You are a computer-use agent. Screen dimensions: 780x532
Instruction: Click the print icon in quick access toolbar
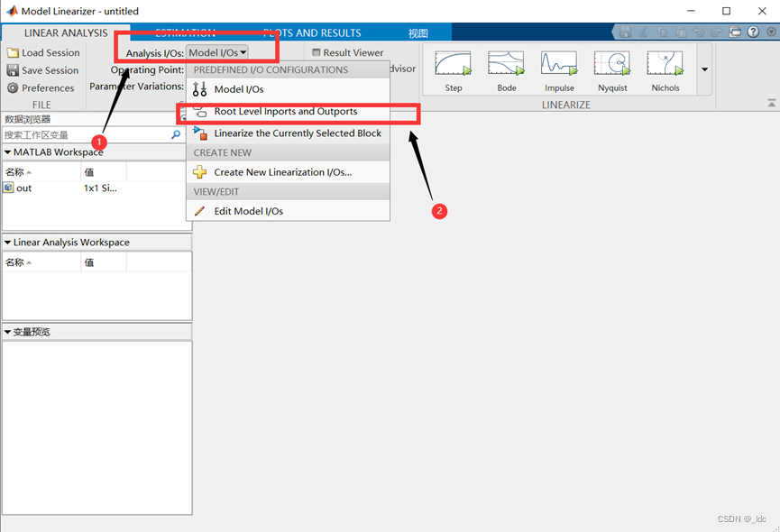[735, 32]
